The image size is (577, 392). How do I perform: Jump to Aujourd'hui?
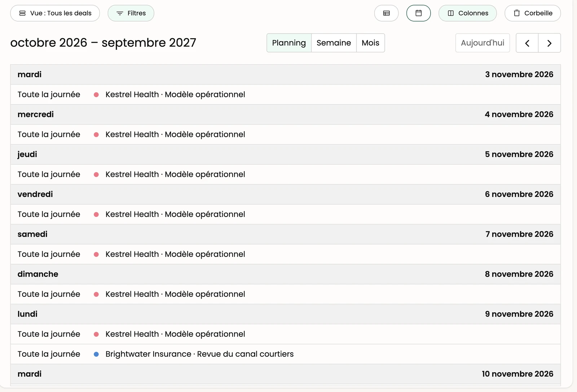[483, 43]
